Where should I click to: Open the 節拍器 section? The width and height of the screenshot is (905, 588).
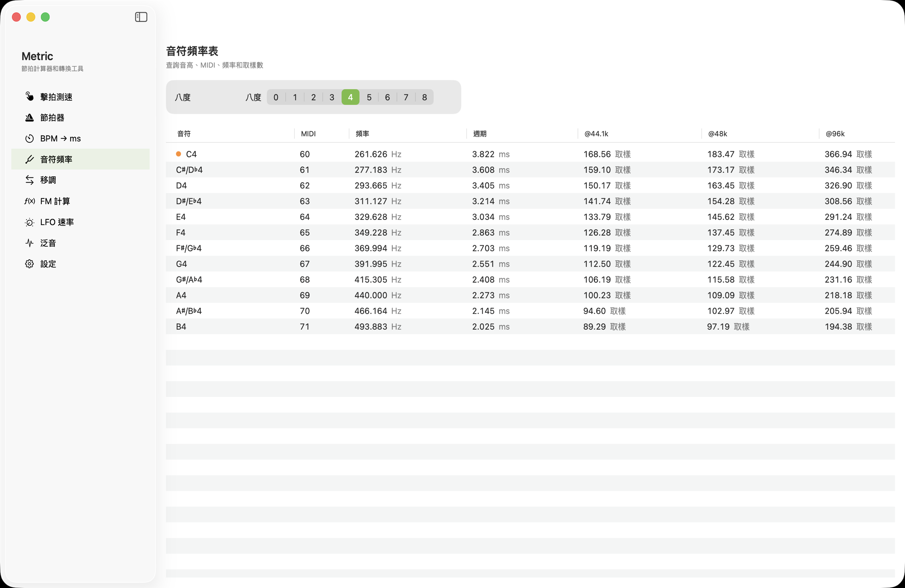pos(80,117)
